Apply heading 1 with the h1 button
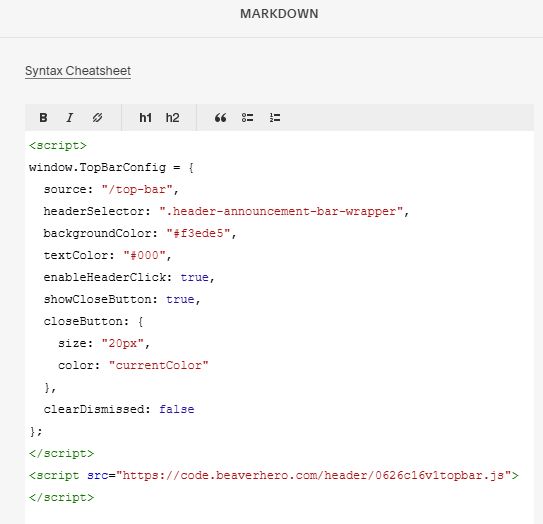 click(x=145, y=118)
